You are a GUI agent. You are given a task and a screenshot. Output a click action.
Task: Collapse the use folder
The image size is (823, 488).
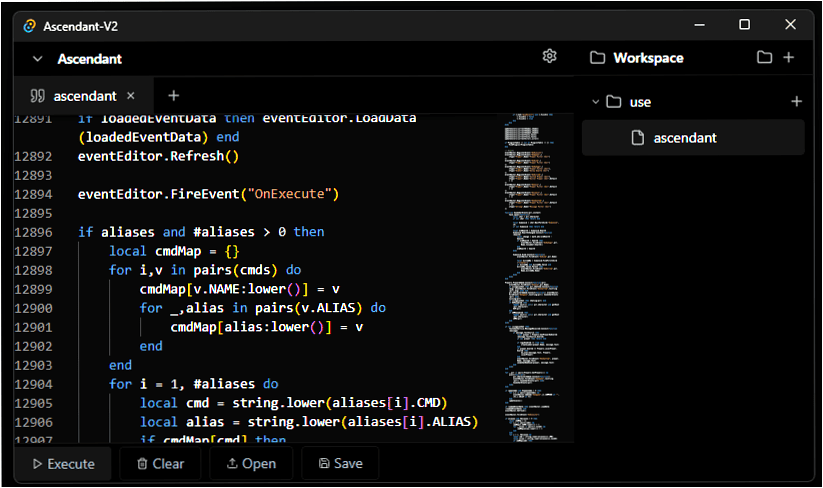pos(595,102)
